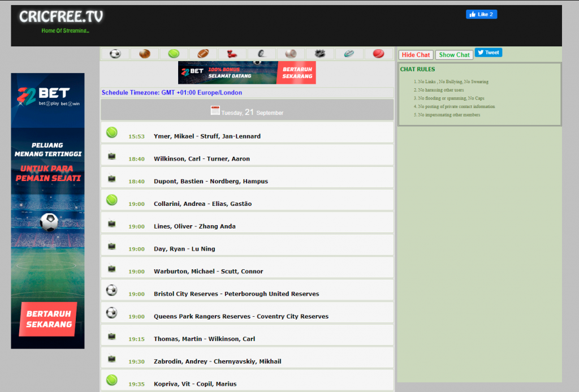The image size is (579, 392).
Task: Open Collarini, Andrea - Elias, Gastão stream
Action: (203, 204)
